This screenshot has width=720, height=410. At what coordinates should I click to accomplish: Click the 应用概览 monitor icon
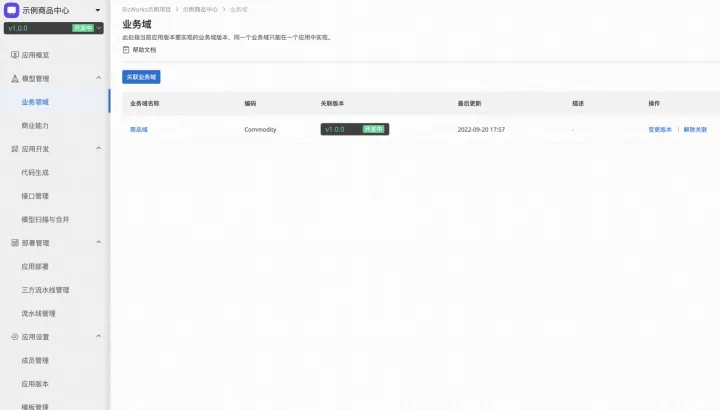15,55
